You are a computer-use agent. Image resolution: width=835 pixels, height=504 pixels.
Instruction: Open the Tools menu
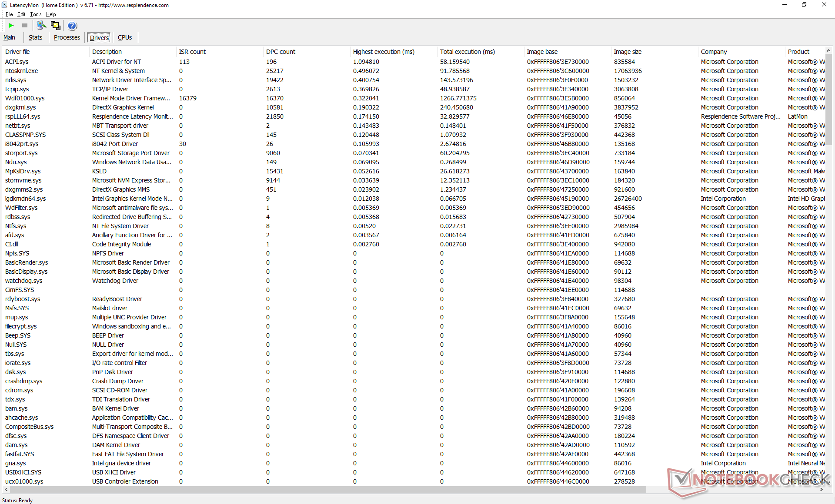36,14
